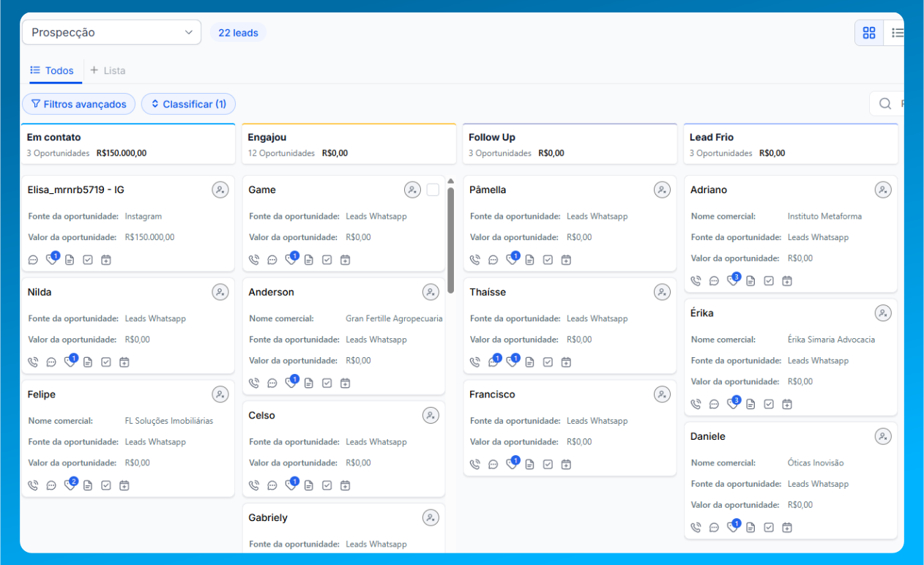Tick the checkbox on Game card
The height and width of the screenshot is (565, 924).
pyautogui.click(x=433, y=190)
